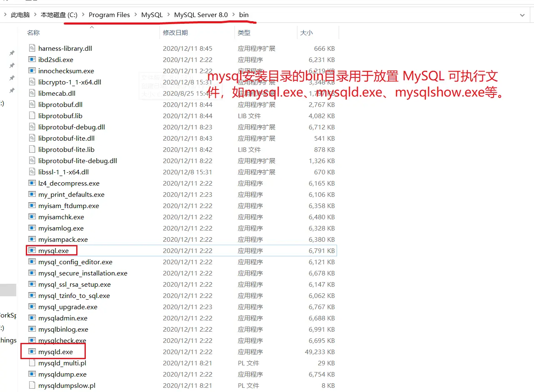Click the mysql.exe application icon
The width and height of the screenshot is (534, 392).
click(x=32, y=251)
